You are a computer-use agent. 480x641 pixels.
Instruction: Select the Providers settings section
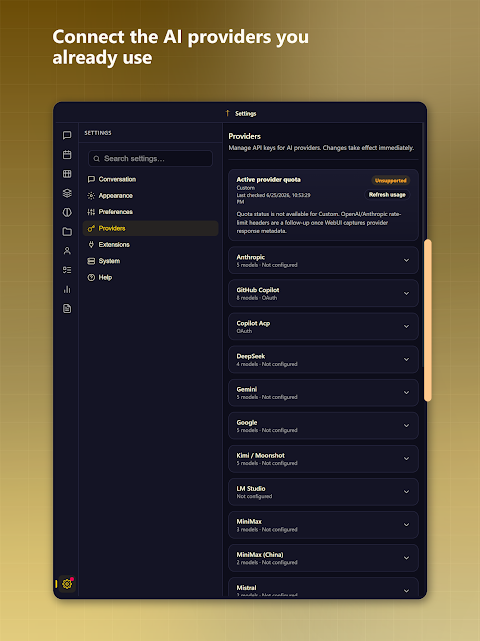pyautogui.click(x=150, y=228)
